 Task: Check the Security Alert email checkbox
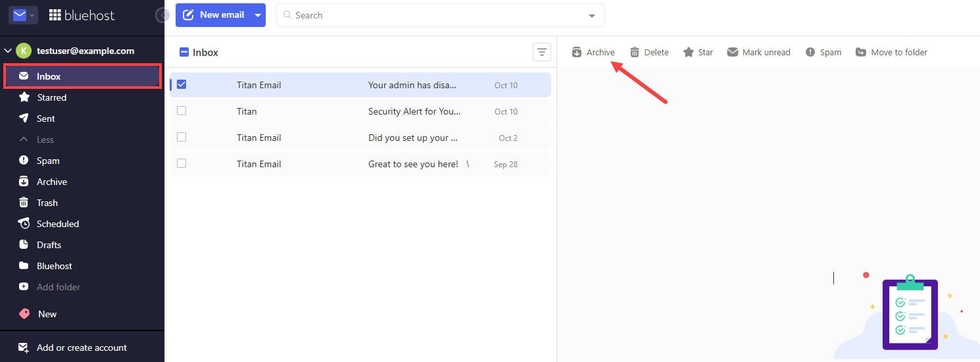182,111
